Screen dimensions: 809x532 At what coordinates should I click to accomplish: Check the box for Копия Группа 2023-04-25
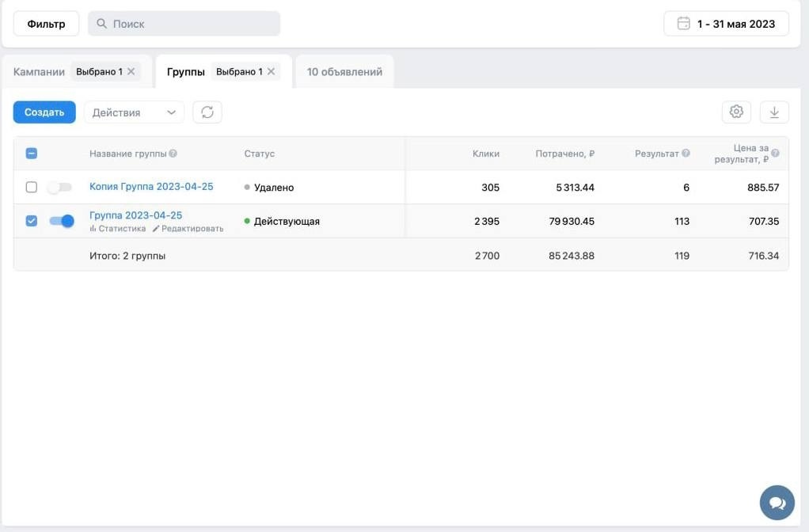point(32,187)
